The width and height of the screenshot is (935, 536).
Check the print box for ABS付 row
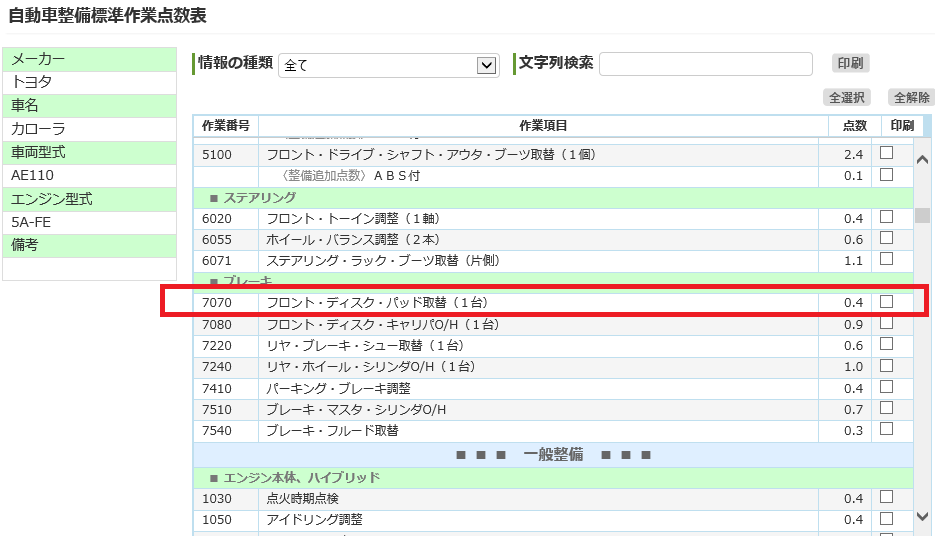click(x=887, y=175)
